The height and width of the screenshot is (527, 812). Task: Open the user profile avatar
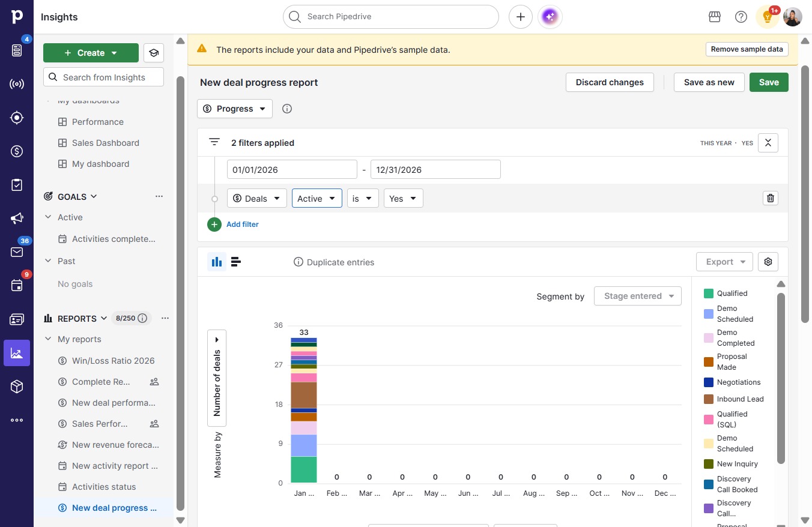793,17
